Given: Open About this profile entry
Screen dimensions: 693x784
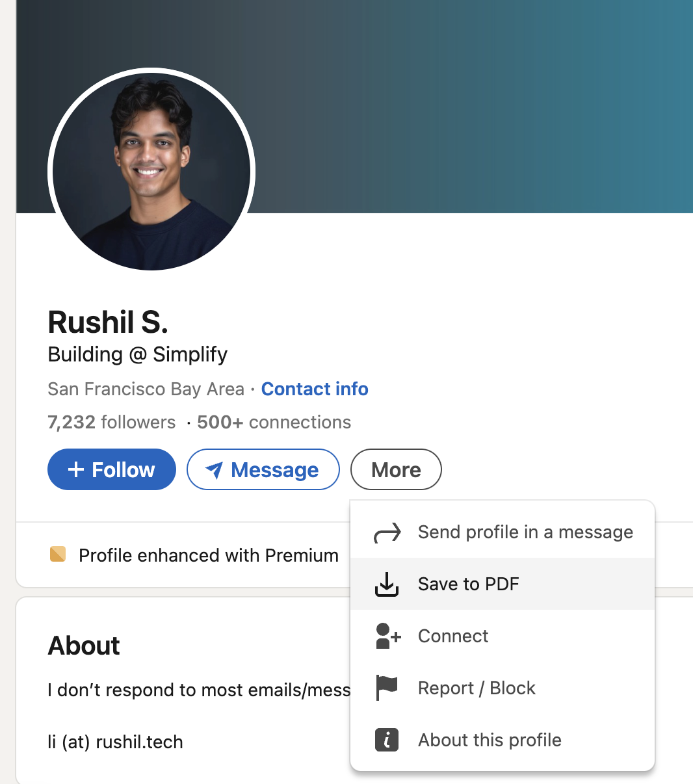Looking at the screenshot, I should tap(503, 740).
